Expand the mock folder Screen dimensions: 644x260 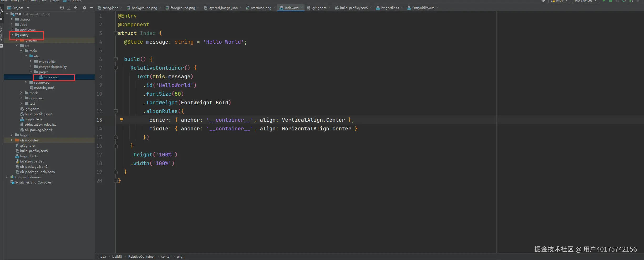(21, 93)
